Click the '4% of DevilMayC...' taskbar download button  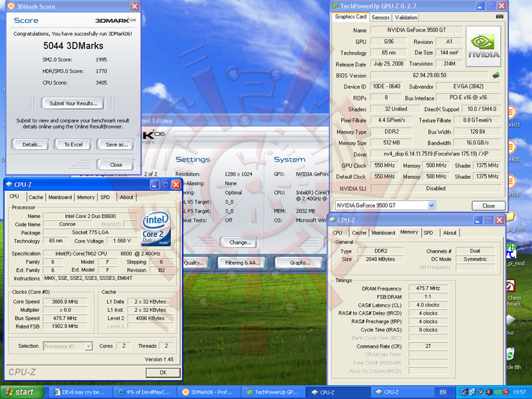[144, 392]
